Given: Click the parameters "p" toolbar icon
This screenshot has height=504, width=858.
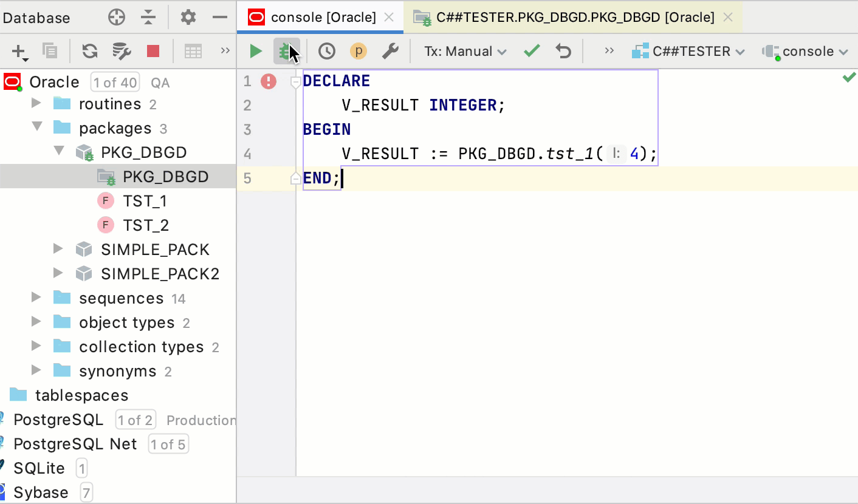Looking at the screenshot, I should click(x=358, y=51).
